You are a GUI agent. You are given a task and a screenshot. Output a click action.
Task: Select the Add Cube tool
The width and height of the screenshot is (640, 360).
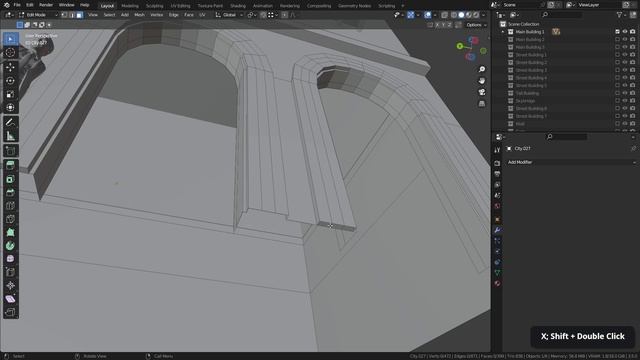click(x=11, y=151)
